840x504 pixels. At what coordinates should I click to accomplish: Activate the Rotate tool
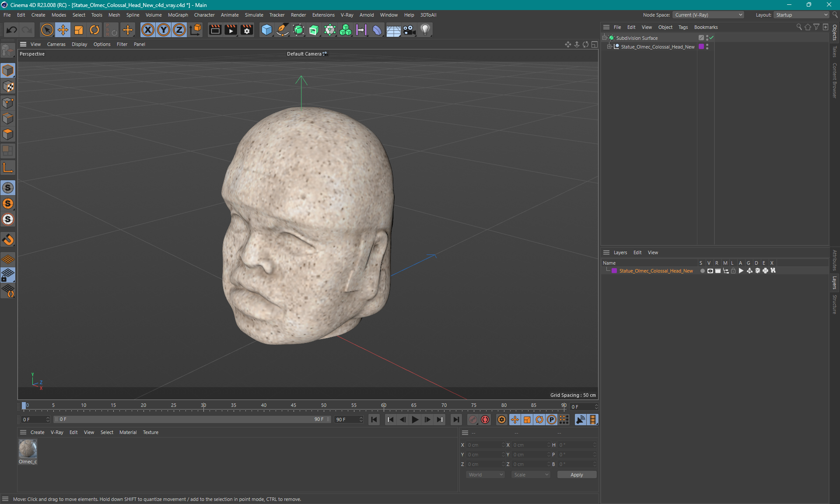point(94,30)
